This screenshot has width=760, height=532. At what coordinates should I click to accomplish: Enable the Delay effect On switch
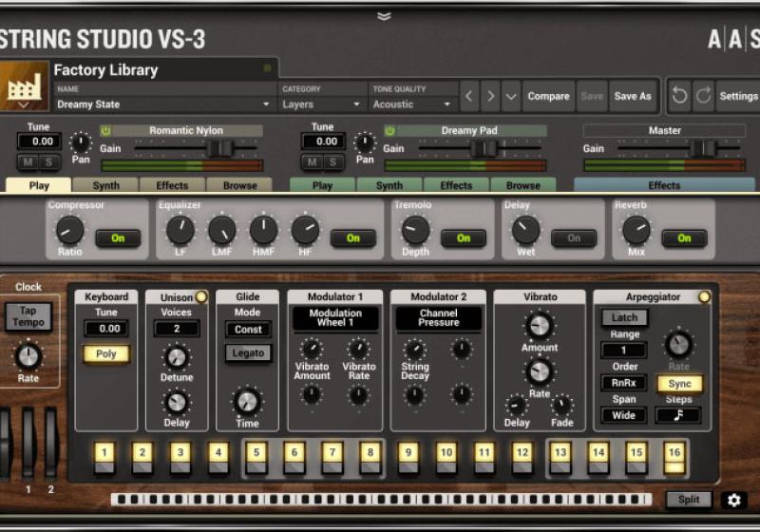[574, 238]
